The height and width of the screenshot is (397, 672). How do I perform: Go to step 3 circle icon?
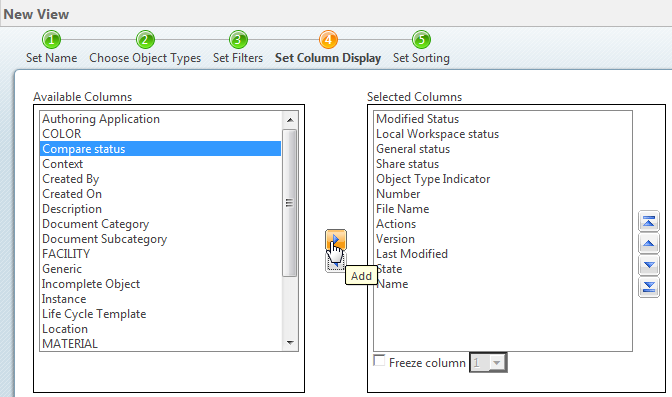(238, 40)
